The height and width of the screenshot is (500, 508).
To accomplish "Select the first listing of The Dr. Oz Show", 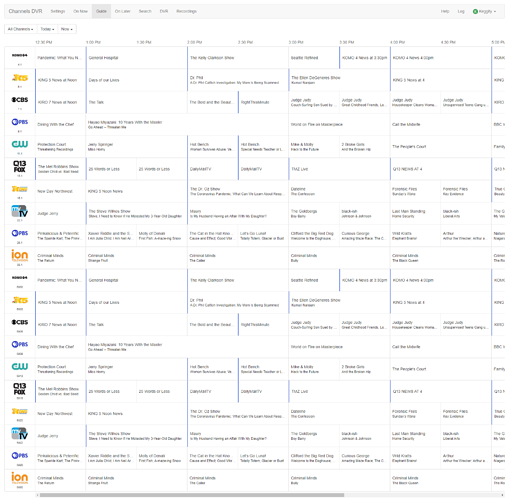I will (x=238, y=191).
